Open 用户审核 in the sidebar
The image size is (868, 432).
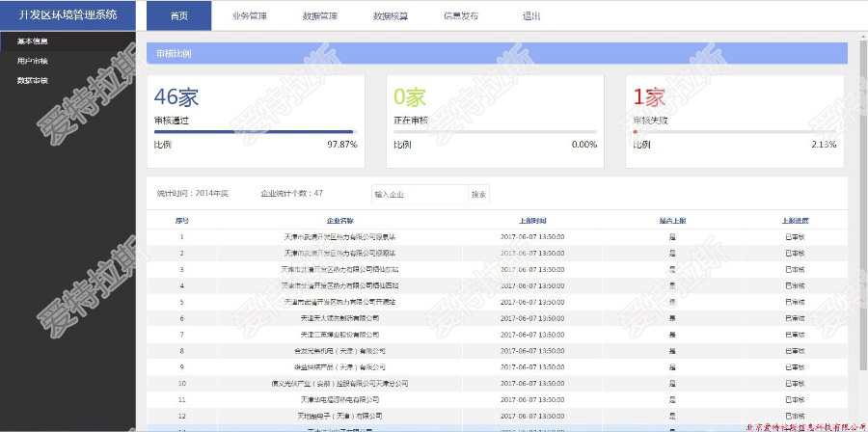[x=33, y=61]
